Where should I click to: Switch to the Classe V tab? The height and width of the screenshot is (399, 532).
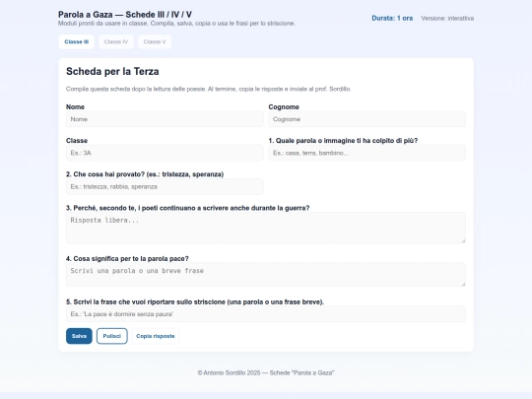pos(155,41)
